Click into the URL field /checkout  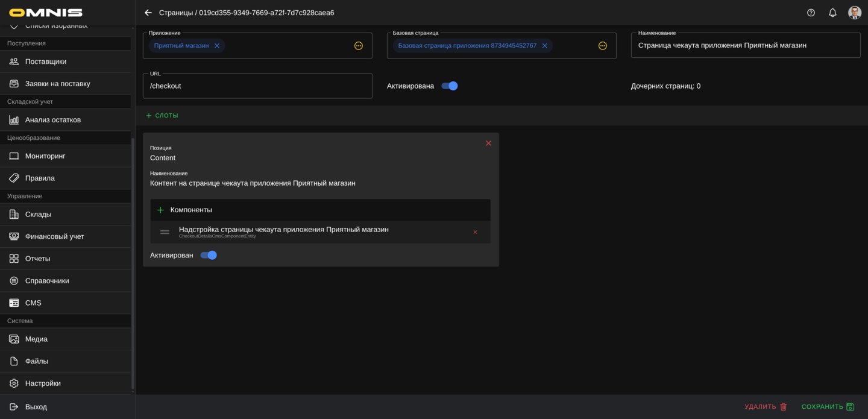257,86
